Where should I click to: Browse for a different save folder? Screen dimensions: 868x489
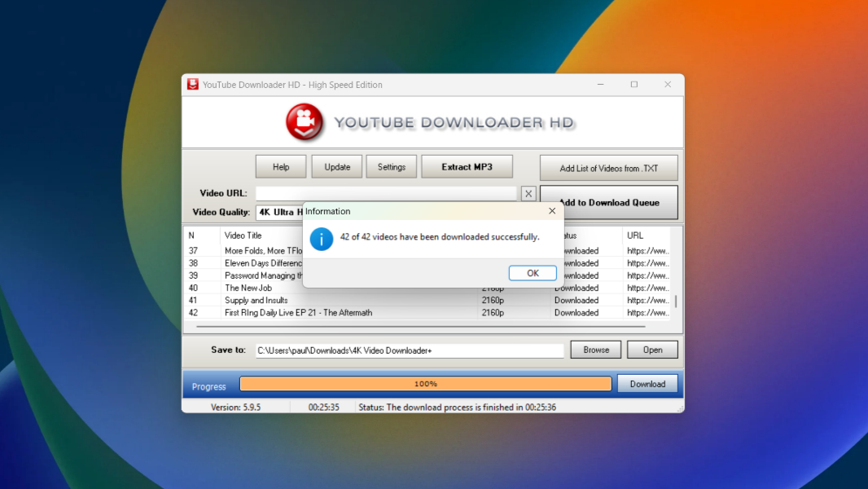tap(595, 350)
